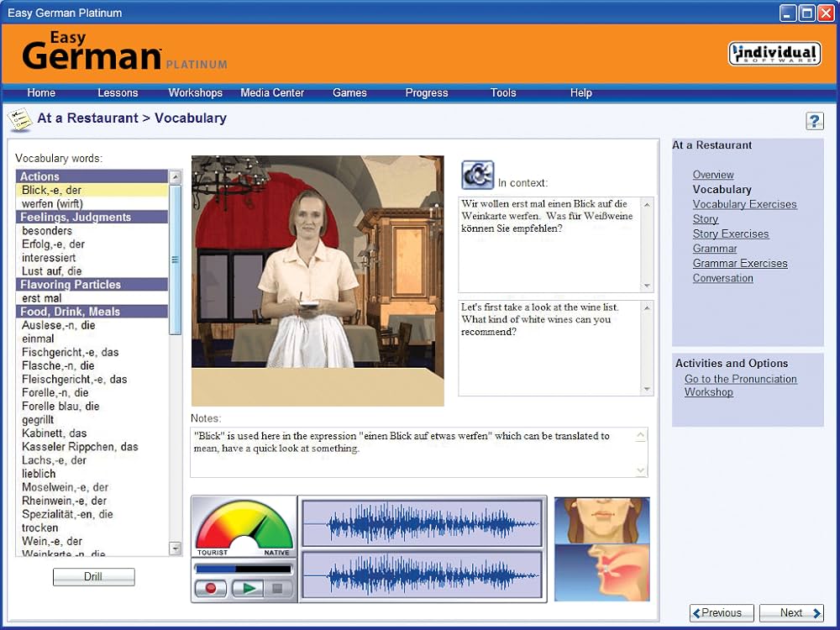Viewport: 840px width, 630px height.
Task: Open help with the question mark icon
Action: [x=814, y=121]
